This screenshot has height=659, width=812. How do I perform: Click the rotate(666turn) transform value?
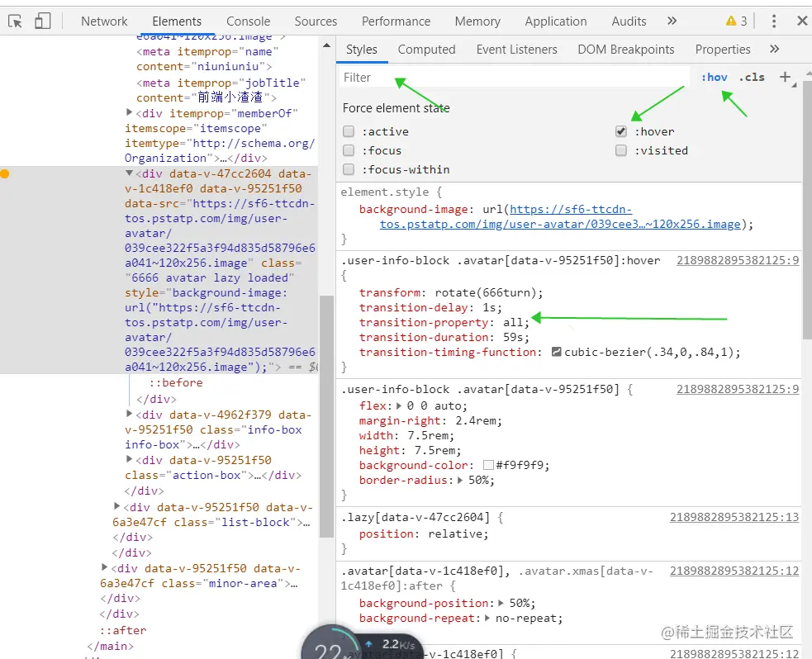point(485,293)
